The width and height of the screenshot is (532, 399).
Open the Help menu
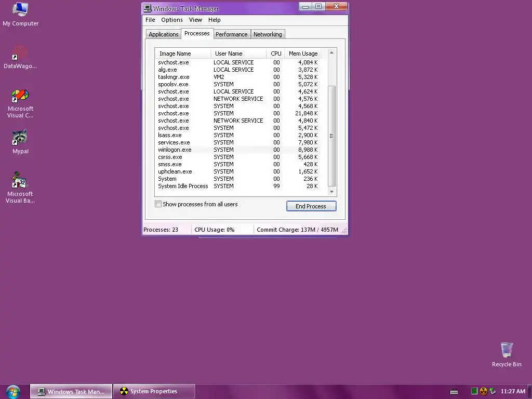pos(214,20)
